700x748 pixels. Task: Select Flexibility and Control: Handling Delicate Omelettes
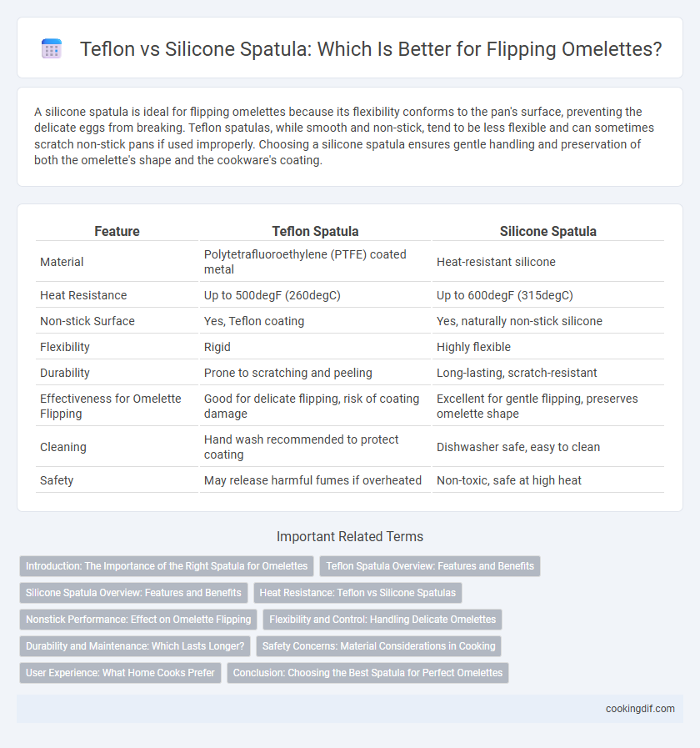click(x=382, y=620)
